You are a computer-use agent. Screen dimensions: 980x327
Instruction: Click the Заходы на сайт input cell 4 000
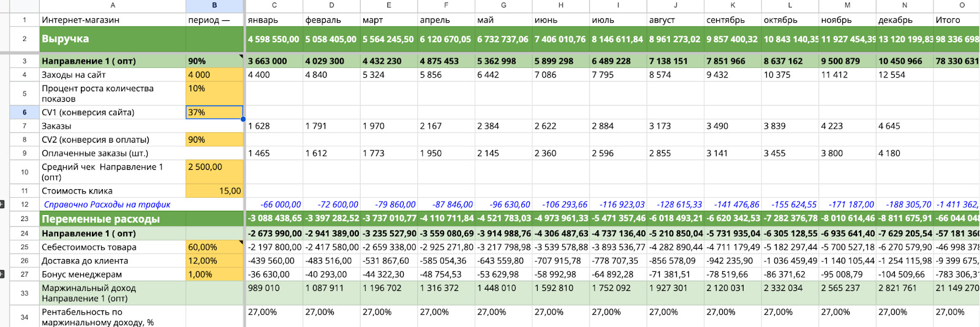coord(214,75)
